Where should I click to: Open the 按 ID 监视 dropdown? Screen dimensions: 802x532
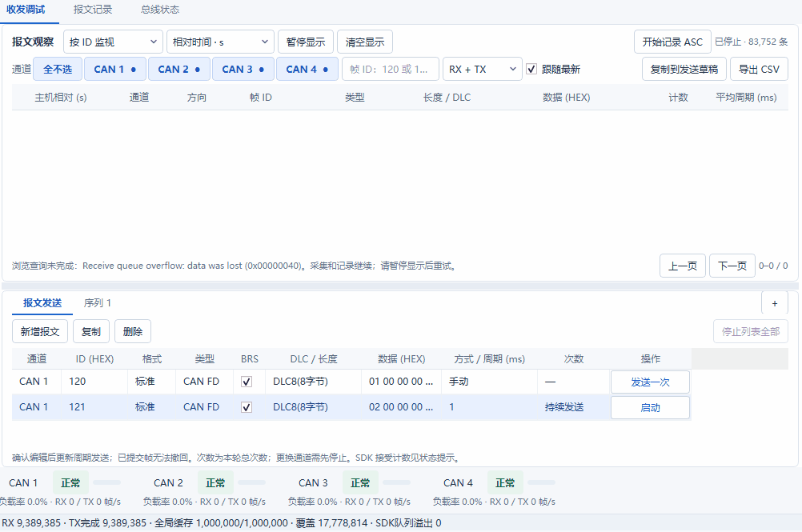(x=113, y=42)
